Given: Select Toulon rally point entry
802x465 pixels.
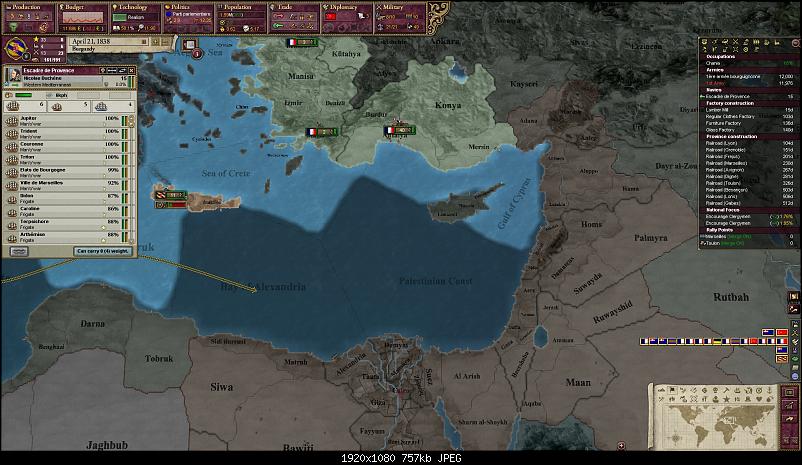Looking at the screenshot, I should pyautogui.click(x=747, y=243).
